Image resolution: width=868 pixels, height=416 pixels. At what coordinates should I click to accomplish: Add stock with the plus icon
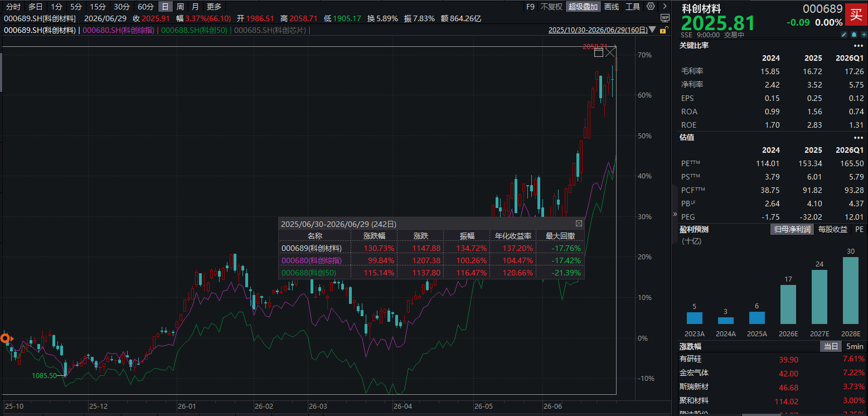864,35
